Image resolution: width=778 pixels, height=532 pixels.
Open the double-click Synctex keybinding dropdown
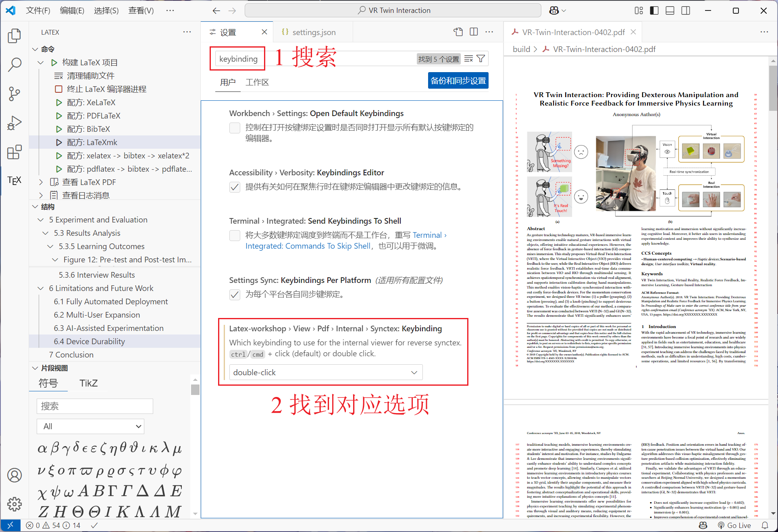pyautogui.click(x=326, y=372)
